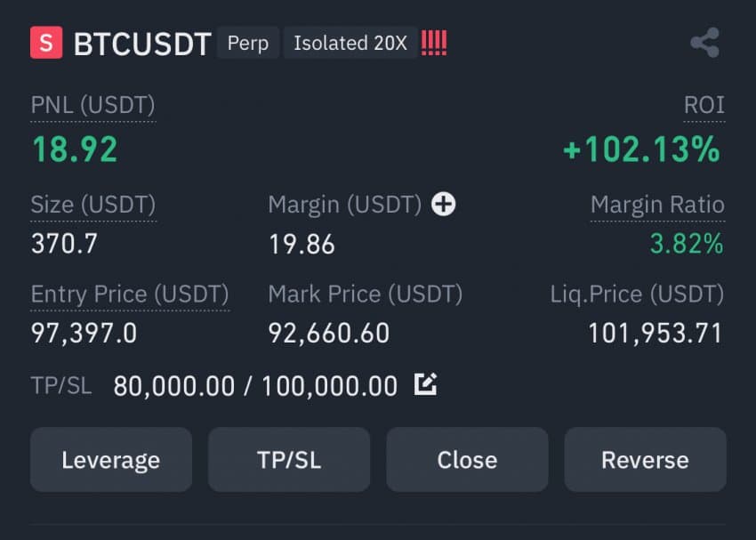Open the BTCUSDT symbol title
Image resolution: width=756 pixels, height=540 pixels.
[142, 44]
